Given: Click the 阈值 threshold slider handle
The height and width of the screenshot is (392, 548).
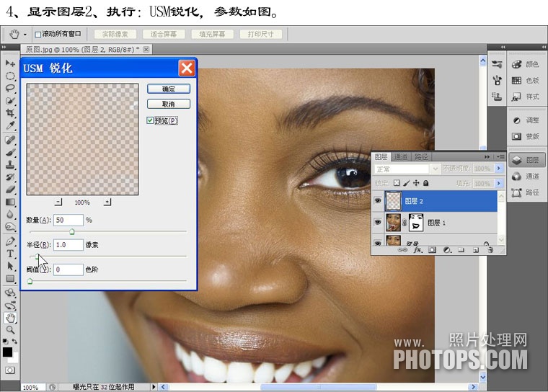Looking at the screenshot, I should click(x=30, y=281).
